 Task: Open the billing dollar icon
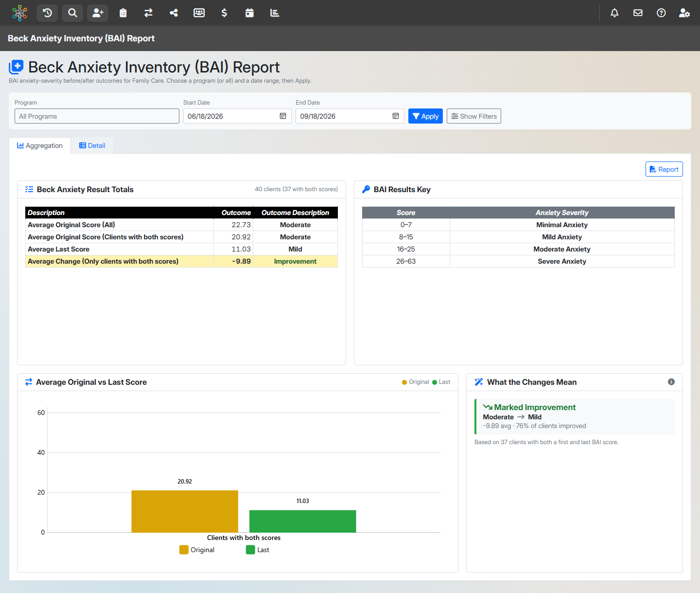point(224,13)
